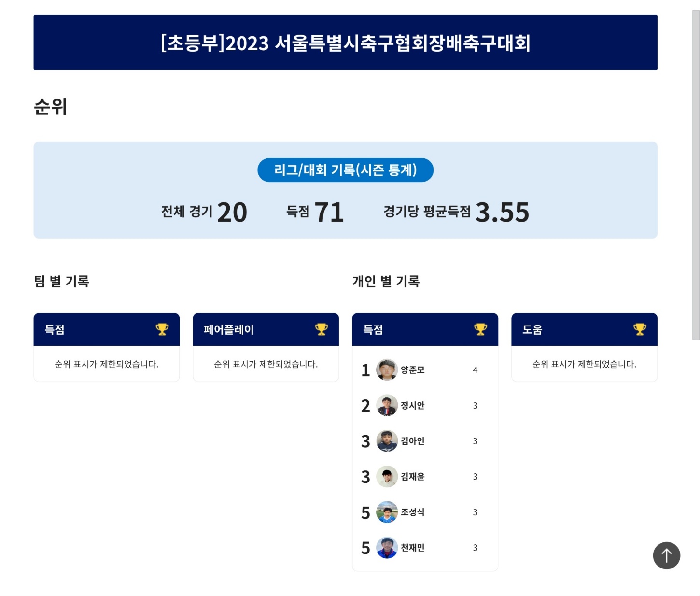Image resolution: width=700 pixels, height=596 pixels.
Task: Click trophy icon in 페어플레이 card
Action: [x=322, y=329]
